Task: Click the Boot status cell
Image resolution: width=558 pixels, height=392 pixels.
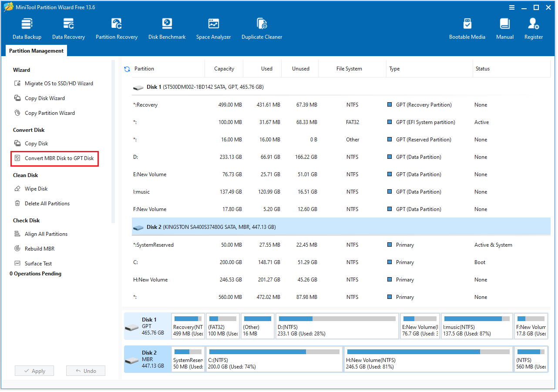Action: [x=480, y=262]
